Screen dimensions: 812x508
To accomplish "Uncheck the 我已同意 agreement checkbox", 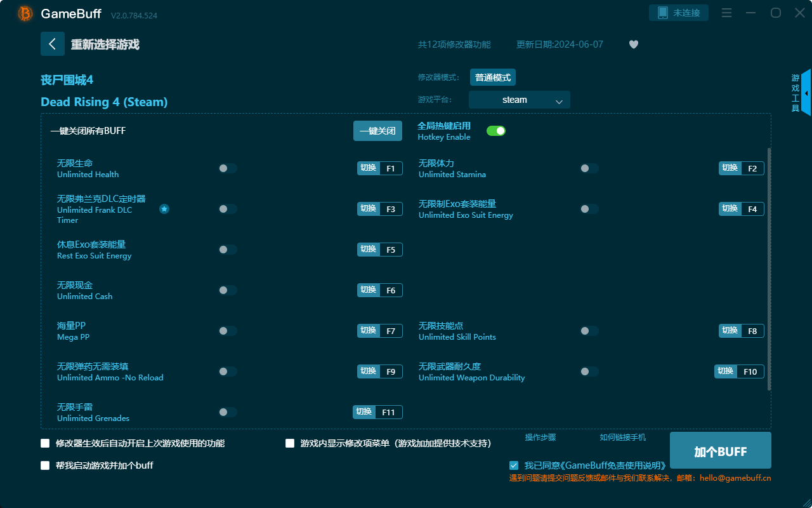I will click(x=514, y=465).
